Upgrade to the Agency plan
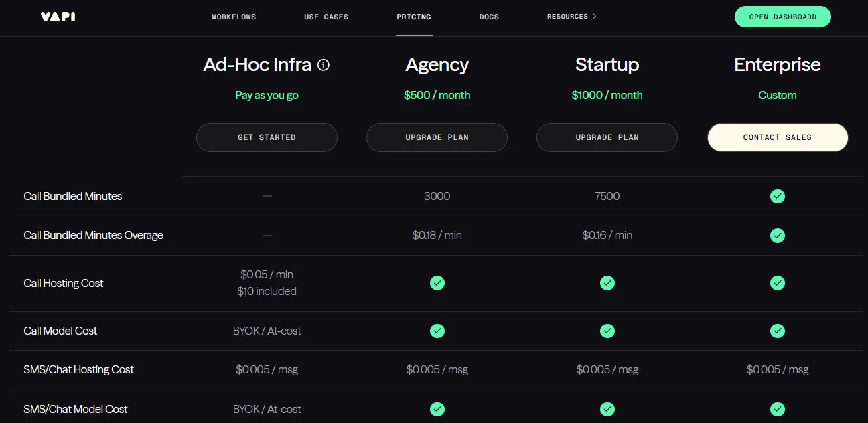Viewport: 868px width, 423px height. tap(437, 137)
